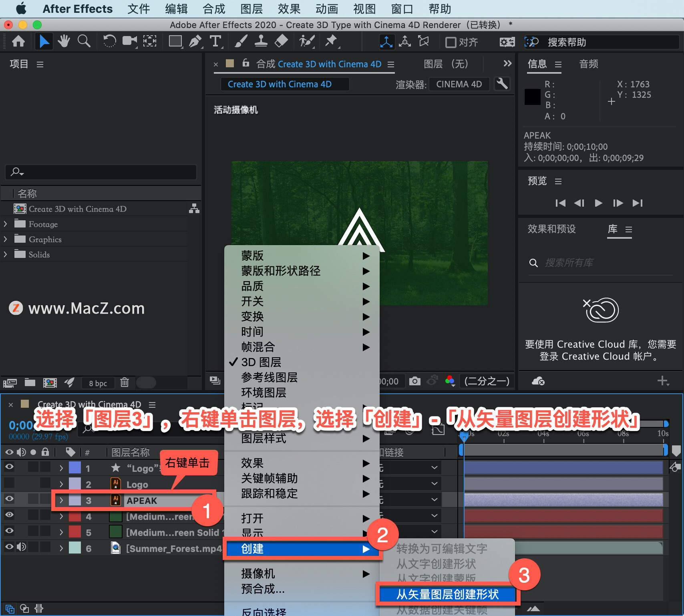Select the Pan Behind anchor point tool
684x616 pixels.
click(150, 41)
